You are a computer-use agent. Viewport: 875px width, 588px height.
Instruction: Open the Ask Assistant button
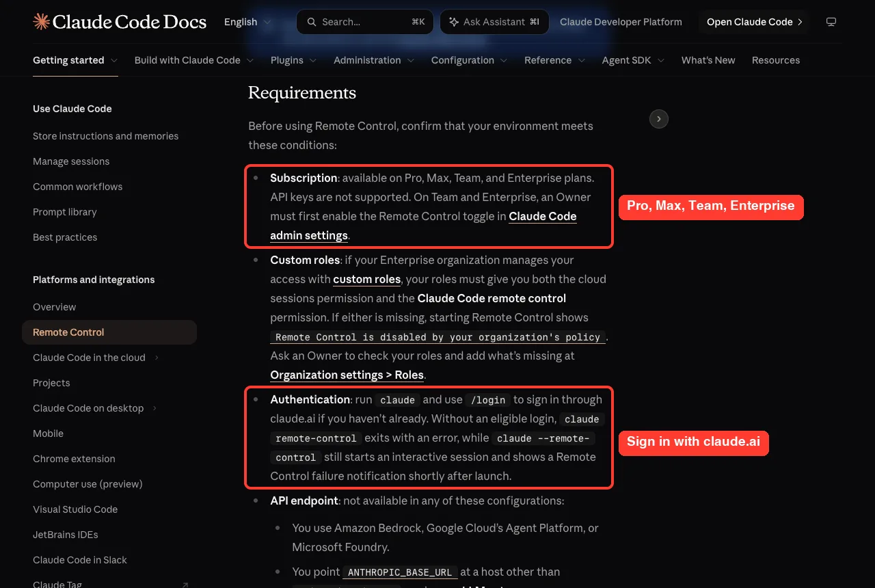click(x=494, y=22)
